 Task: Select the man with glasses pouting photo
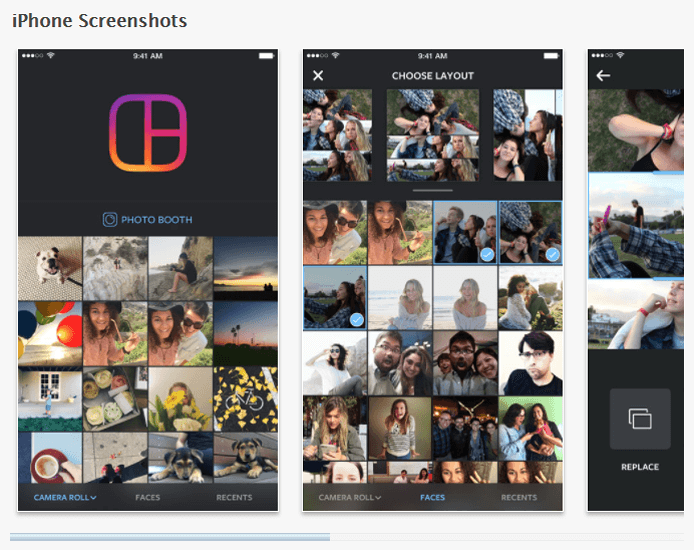tap(530, 363)
